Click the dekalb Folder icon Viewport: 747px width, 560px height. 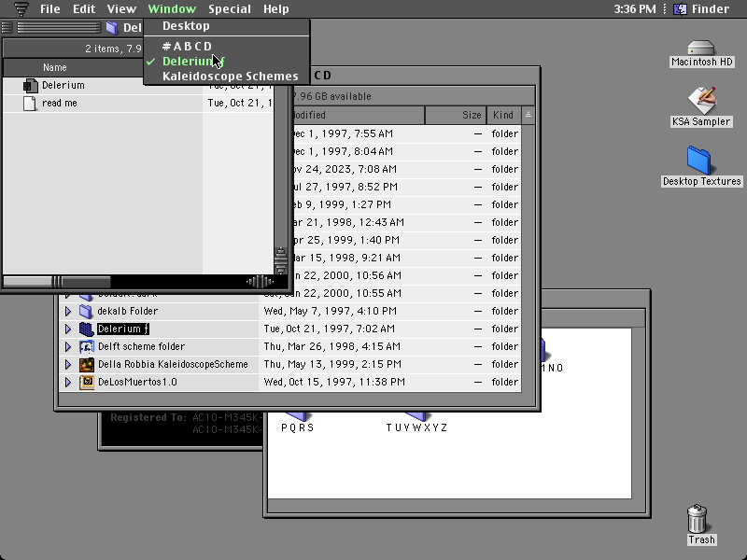[86, 311]
